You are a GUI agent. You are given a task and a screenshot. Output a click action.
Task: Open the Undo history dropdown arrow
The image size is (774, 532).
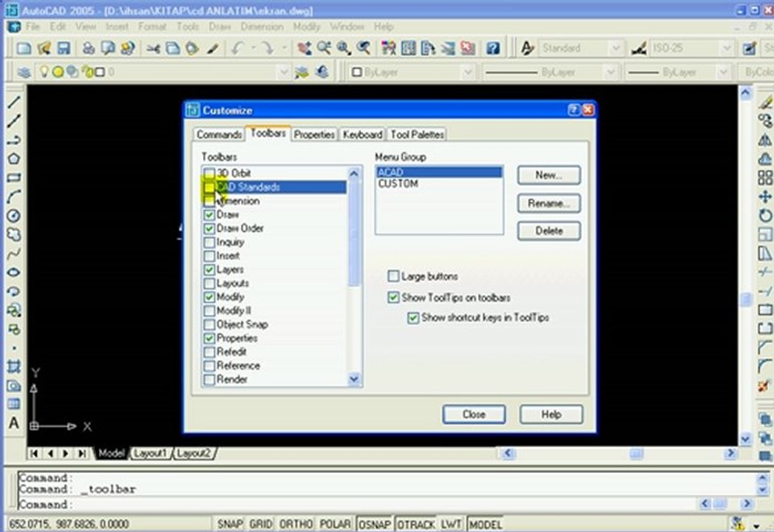(x=254, y=48)
